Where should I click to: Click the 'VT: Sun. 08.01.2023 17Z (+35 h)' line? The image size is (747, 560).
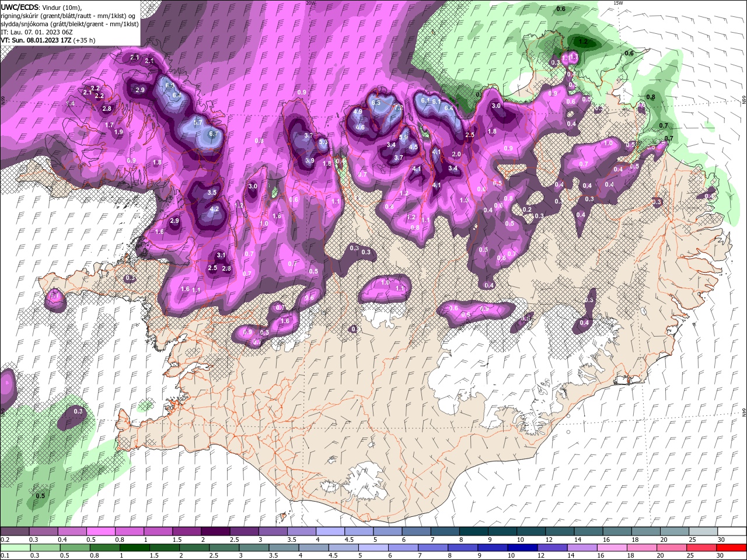[x=48, y=40]
